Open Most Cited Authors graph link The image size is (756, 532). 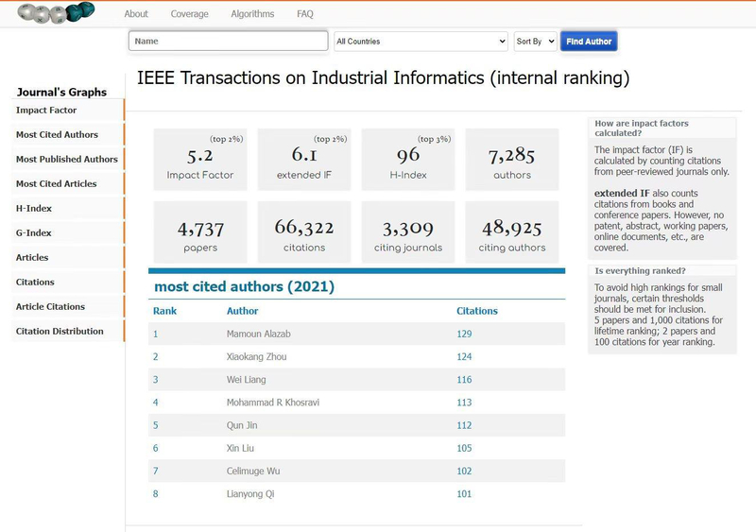pyautogui.click(x=57, y=135)
